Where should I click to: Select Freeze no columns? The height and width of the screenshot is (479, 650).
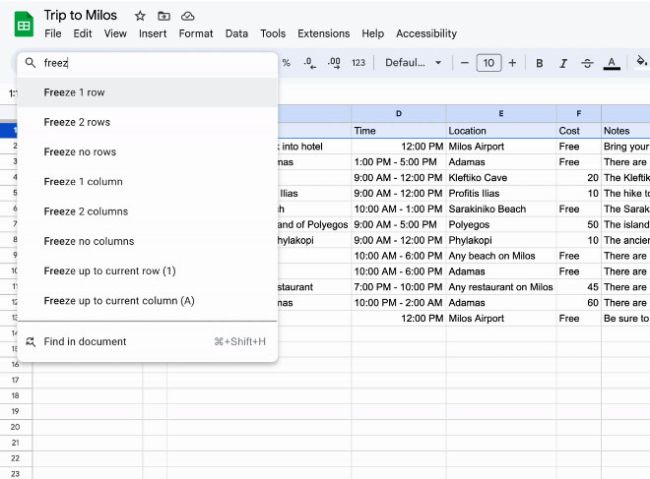point(148,241)
